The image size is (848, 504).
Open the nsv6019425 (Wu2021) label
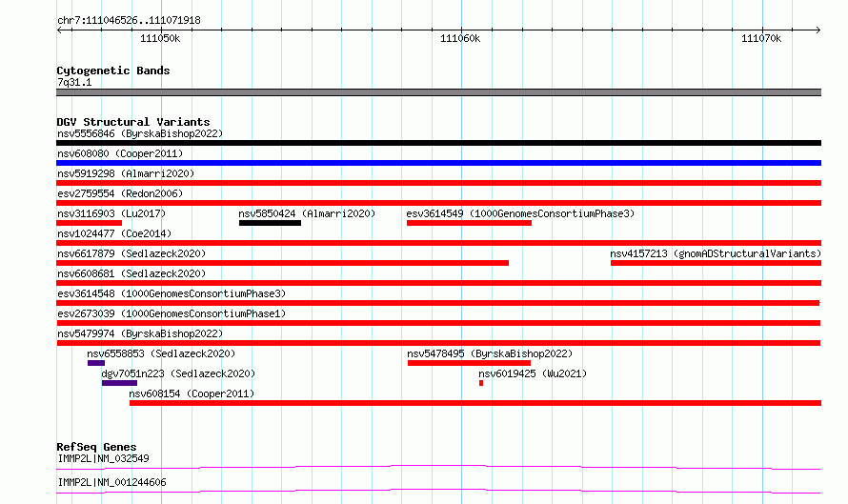(x=533, y=373)
